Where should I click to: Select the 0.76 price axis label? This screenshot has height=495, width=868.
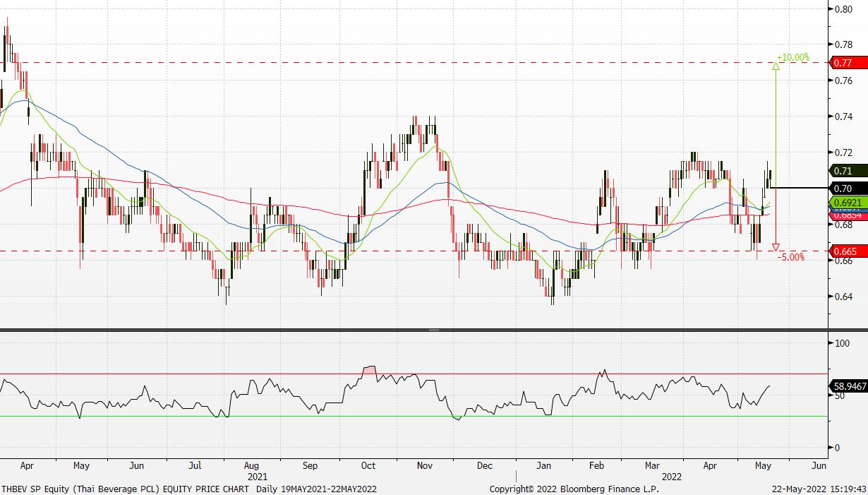844,80
